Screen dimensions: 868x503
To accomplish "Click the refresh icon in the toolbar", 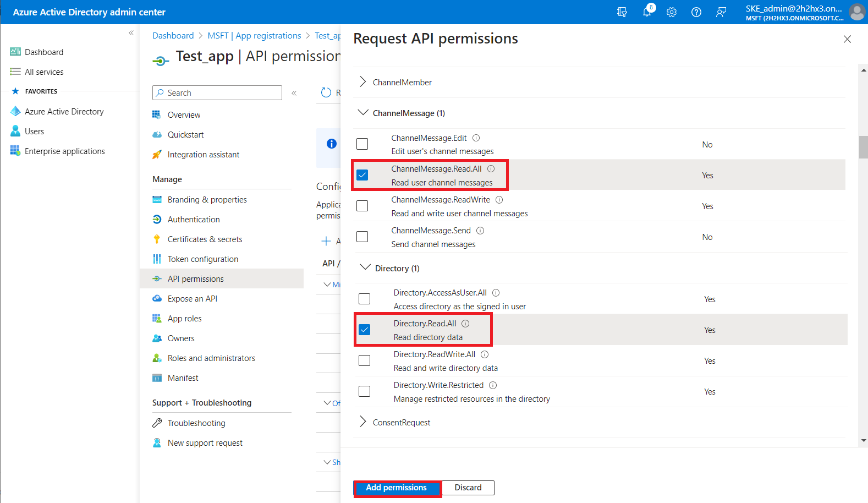I will (x=326, y=92).
